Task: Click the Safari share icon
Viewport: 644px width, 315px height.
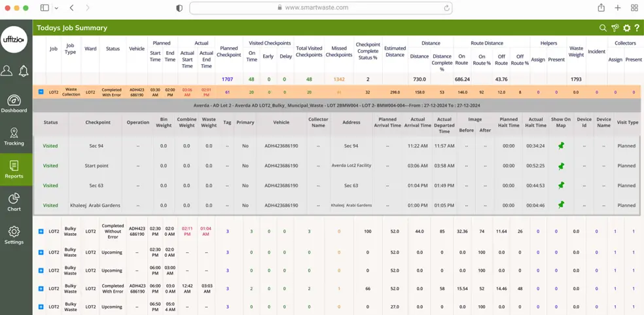Action: pos(601,8)
